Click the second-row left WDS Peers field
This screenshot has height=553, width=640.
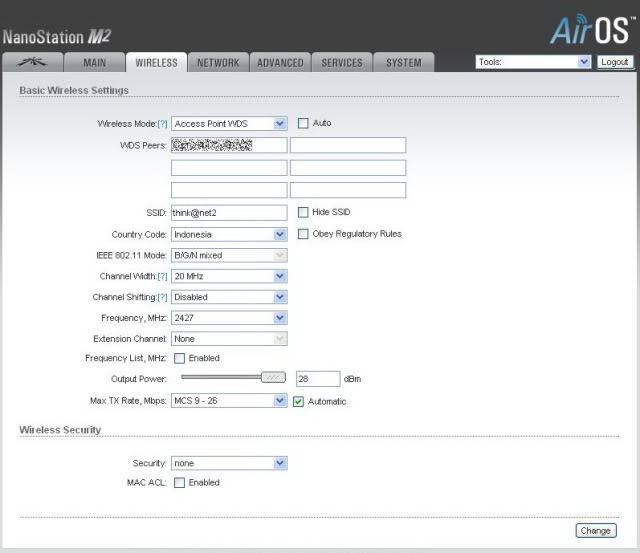229,168
